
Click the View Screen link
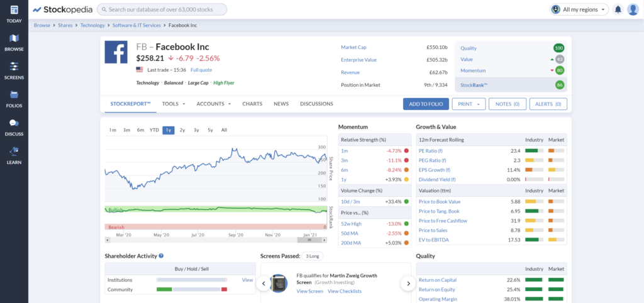click(x=309, y=291)
